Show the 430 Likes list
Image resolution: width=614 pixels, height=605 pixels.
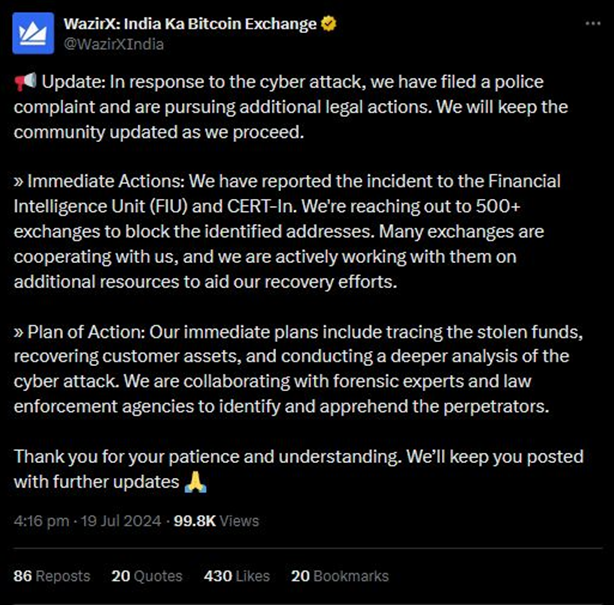(x=237, y=576)
